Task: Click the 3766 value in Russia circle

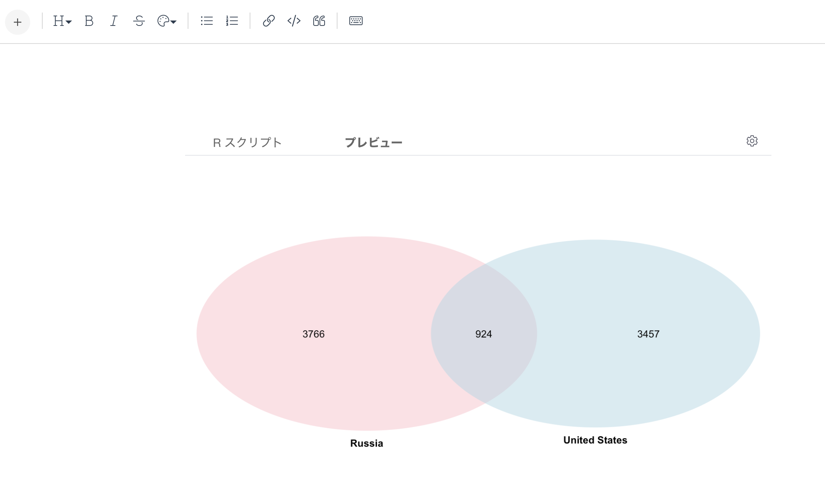Action: pos(314,334)
